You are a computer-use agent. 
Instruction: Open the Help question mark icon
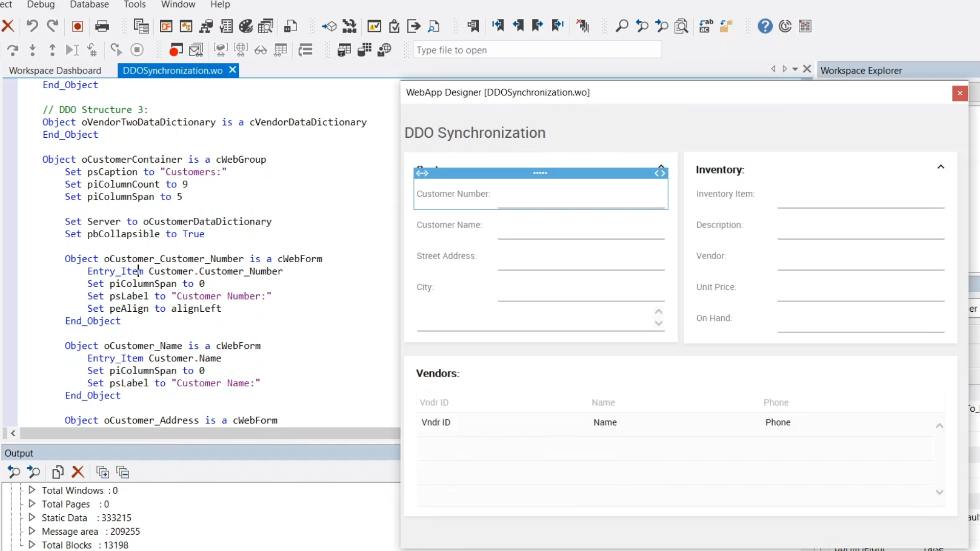tap(765, 26)
